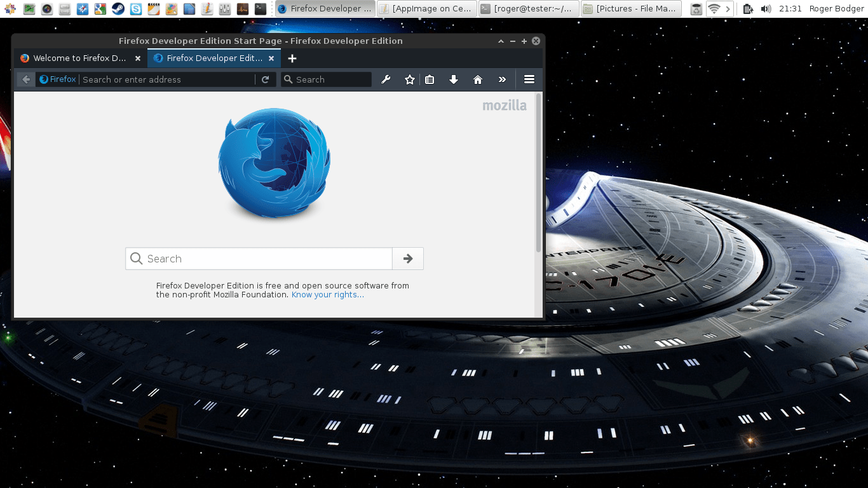Launch the image viewer panel icon
The height and width of the screenshot is (488, 868).
point(29,9)
